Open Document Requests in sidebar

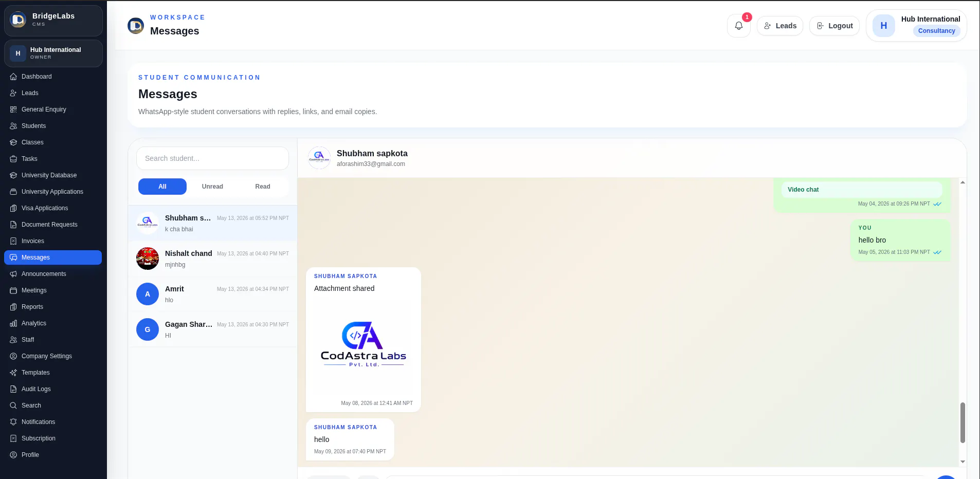coord(53,225)
